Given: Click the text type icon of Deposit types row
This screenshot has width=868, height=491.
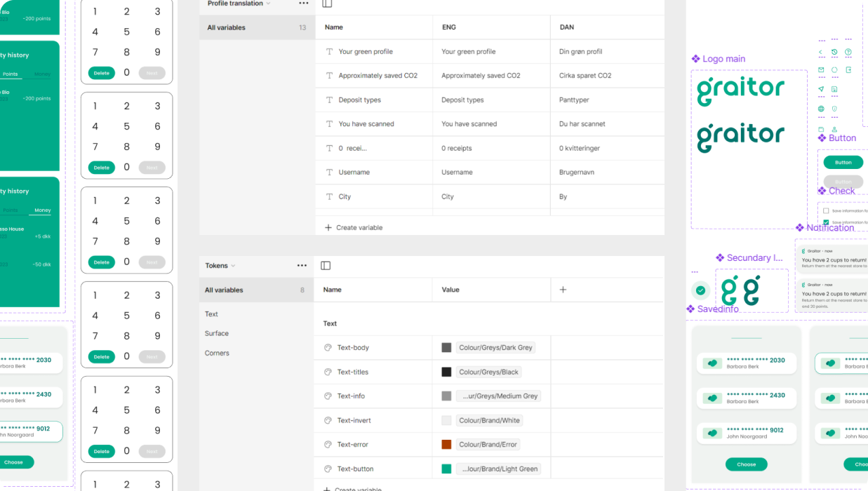Looking at the screenshot, I should point(329,100).
